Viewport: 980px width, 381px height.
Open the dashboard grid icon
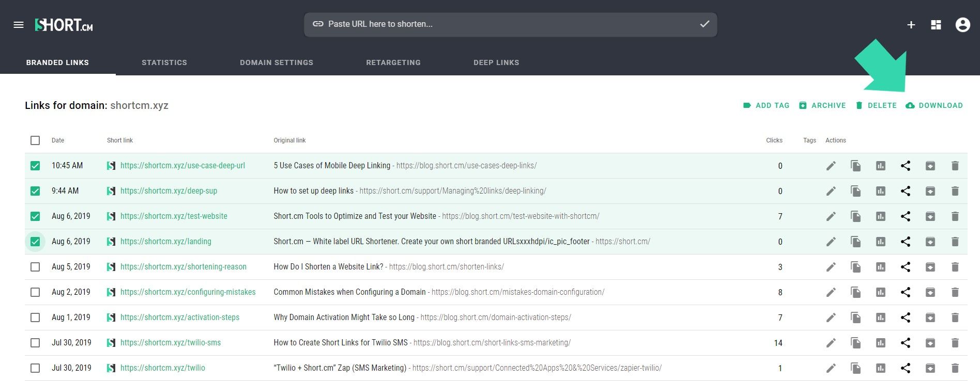point(936,25)
